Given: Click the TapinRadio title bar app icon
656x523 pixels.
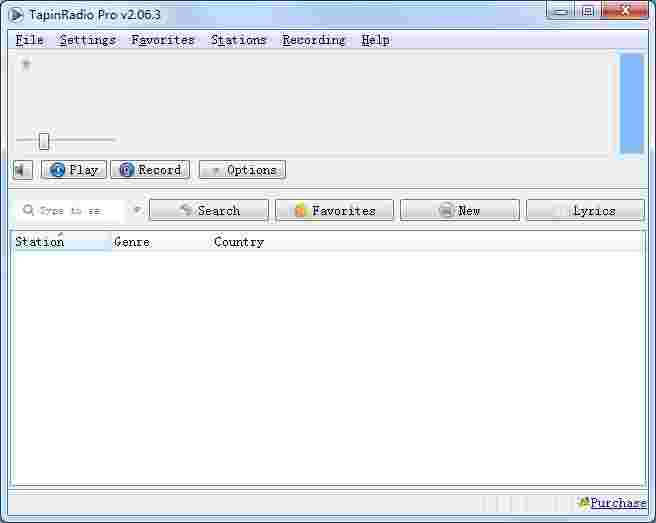Looking at the screenshot, I should coord(16,15).
